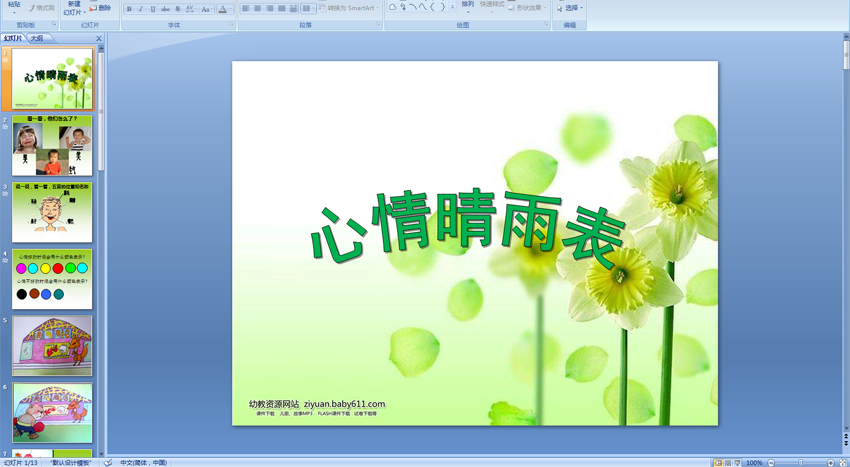This screenshot has height=467, width=850.
Task: Click the main editor vertical scrollbar
Action: [x=846, y=56]
